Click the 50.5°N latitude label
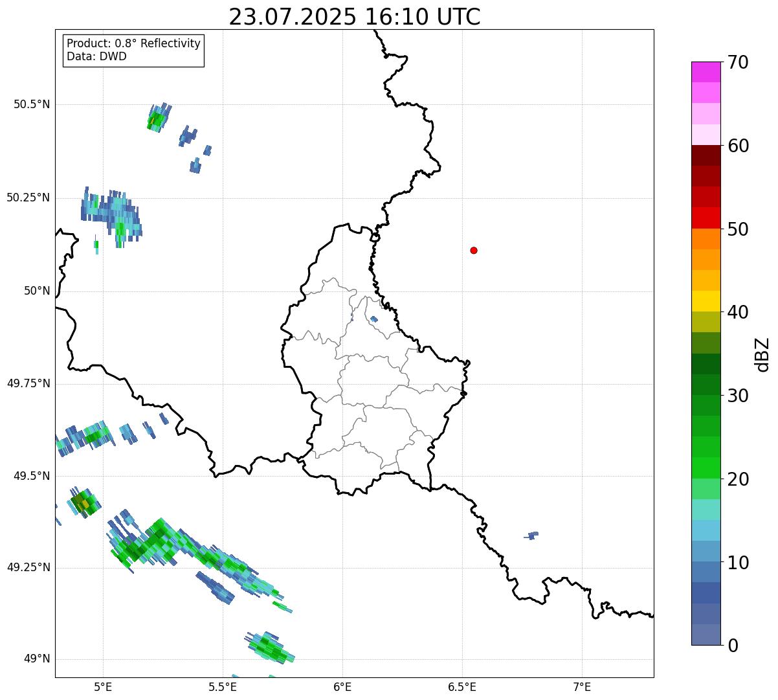This screenshot has height=700, width=778. pos(32,104)
